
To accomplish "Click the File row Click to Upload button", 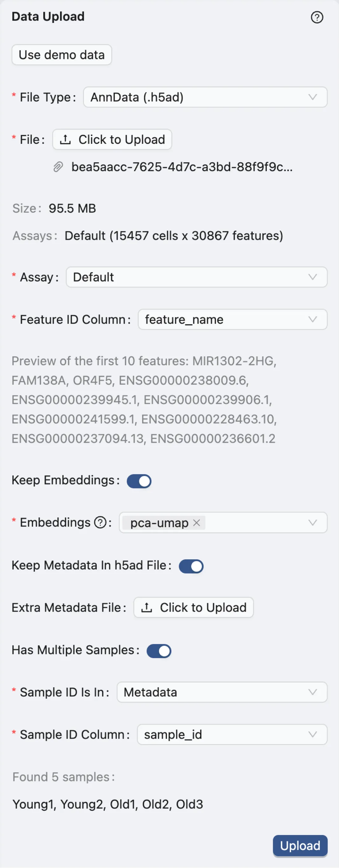I will tap(112, 139).
